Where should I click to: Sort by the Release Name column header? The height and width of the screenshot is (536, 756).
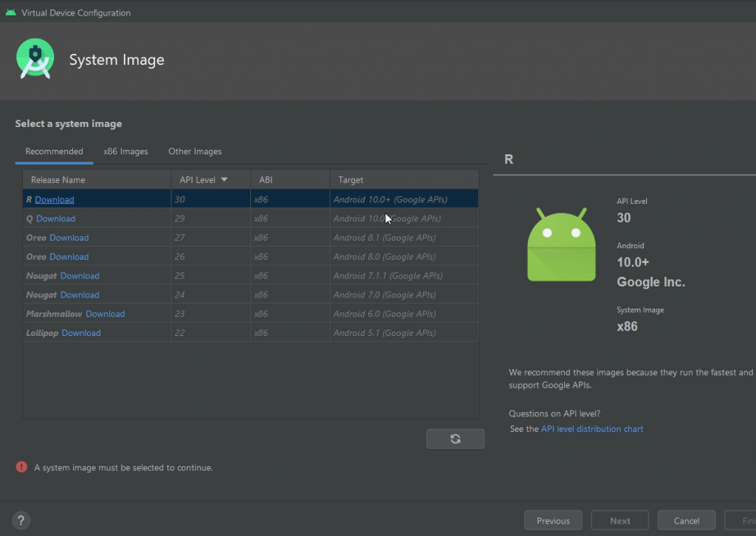click(97, 180)
